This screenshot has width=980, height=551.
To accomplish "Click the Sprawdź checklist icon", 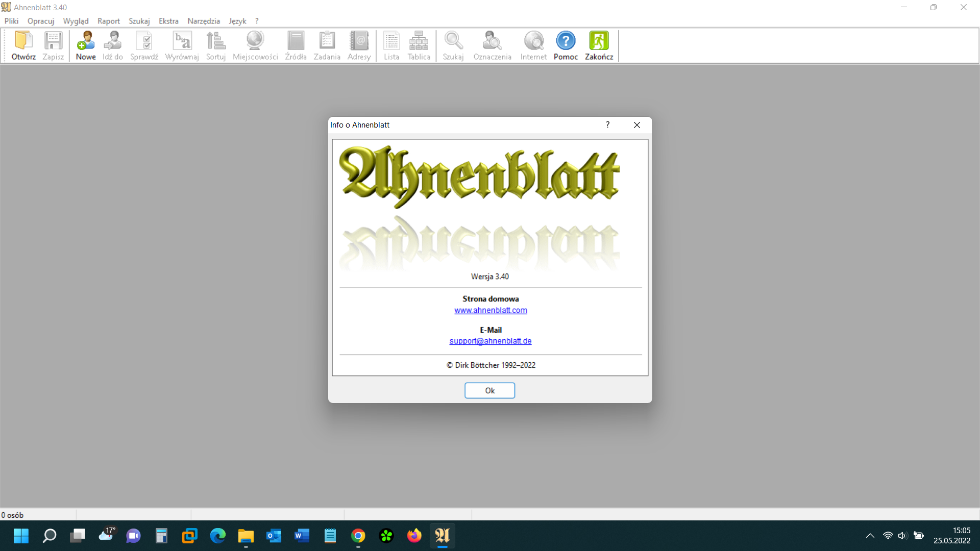I will (x=144, y=41).
